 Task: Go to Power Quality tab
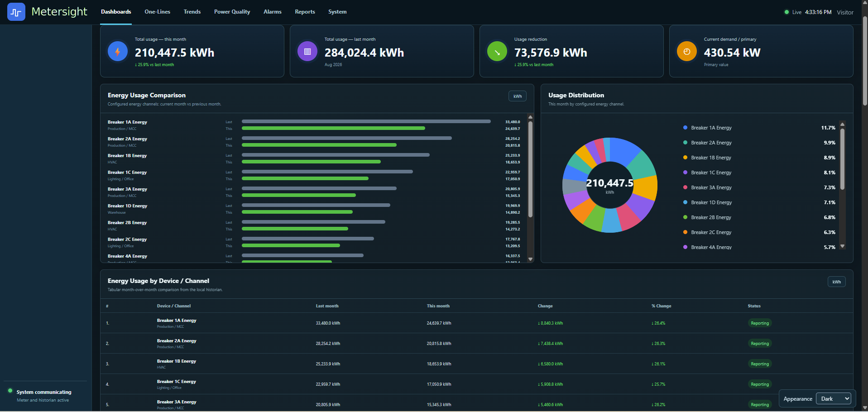232,12
